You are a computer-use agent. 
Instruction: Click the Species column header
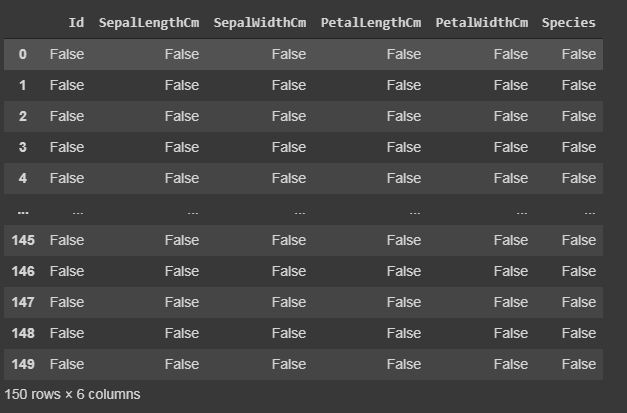point(568,23)
